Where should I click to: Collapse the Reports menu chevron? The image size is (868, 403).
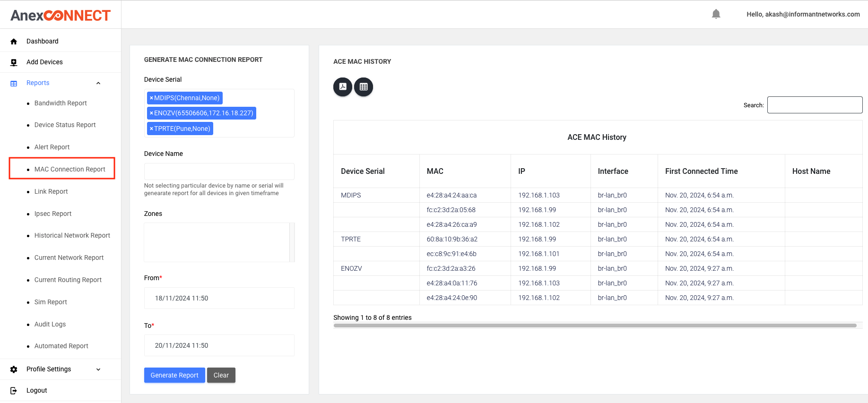[98, 83]
